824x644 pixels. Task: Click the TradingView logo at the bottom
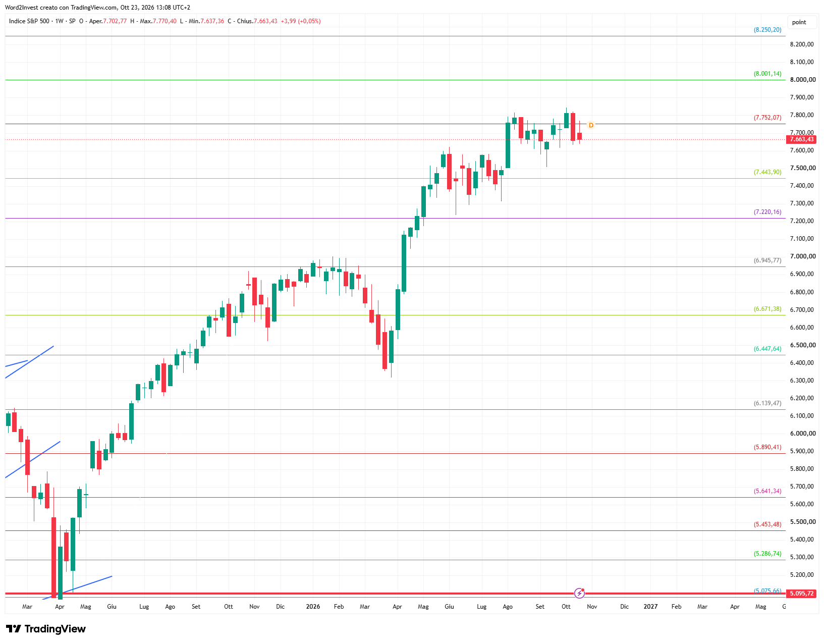tap(46, 629)
